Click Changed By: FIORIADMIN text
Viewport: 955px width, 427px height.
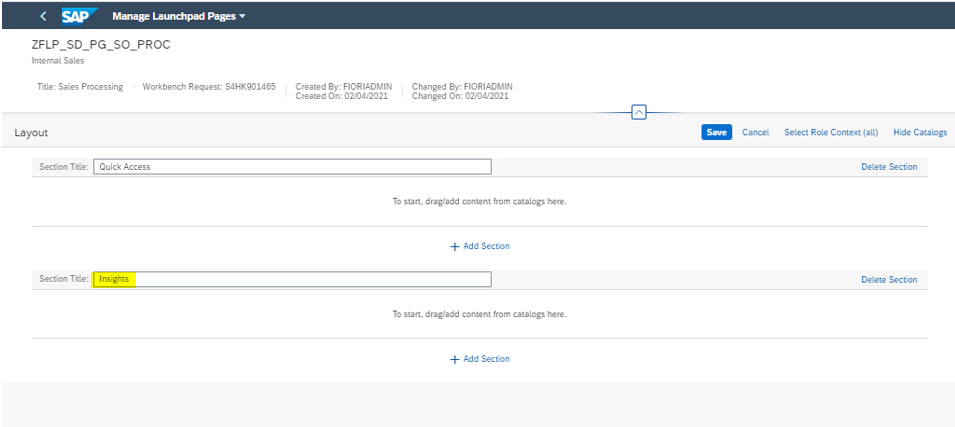pyautogui.click(x=462, y=87)
